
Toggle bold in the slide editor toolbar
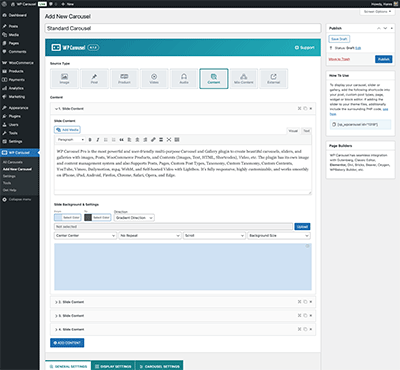point(90,140)
